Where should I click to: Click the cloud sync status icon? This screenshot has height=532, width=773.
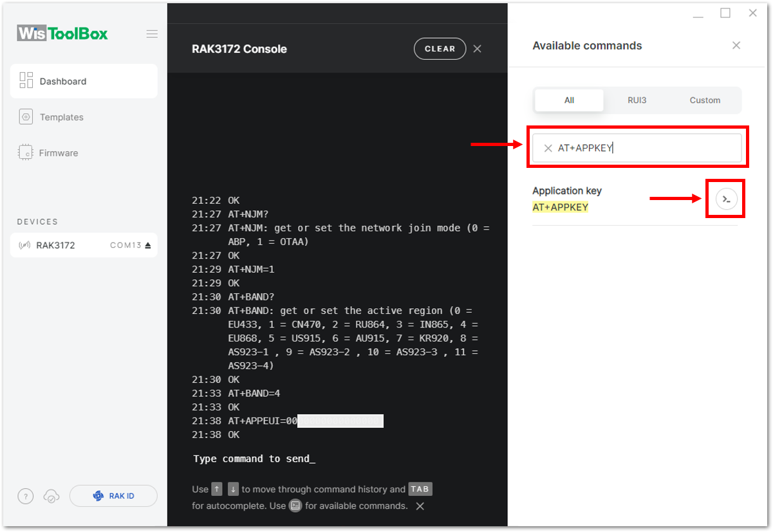tap(51, 496)
